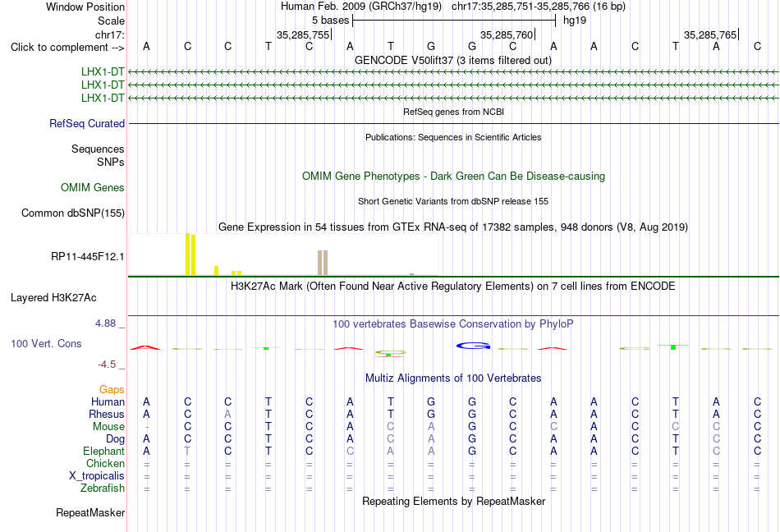Screen dimensions: 780x532
Task: Click the 35,285,755 position marker
Action: pyautogui.click(x=304, y=34)
